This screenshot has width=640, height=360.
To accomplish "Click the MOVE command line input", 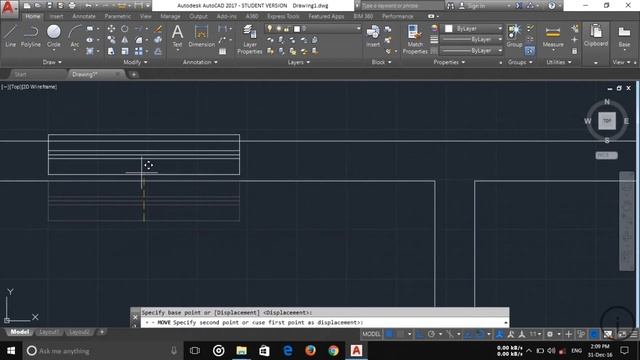I will [x=324, y=322].
